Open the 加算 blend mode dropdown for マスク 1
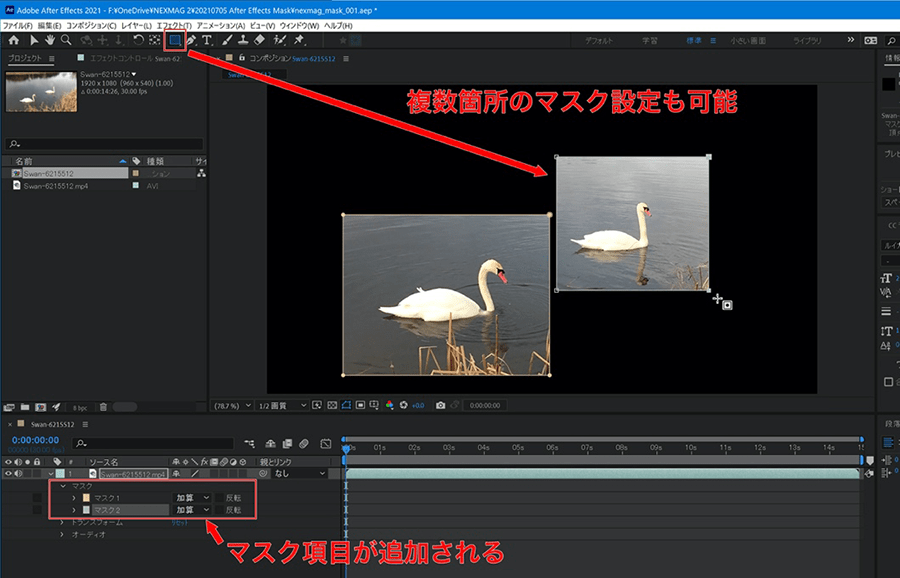900x578 pixels. click(190, 498)
